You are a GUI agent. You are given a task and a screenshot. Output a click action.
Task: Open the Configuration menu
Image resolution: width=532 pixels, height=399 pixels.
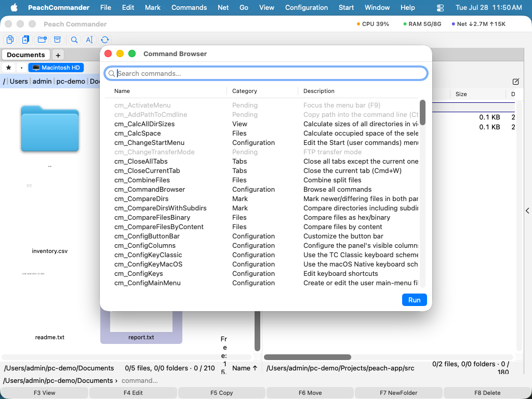pyautogui.click(x=307, y=7)
